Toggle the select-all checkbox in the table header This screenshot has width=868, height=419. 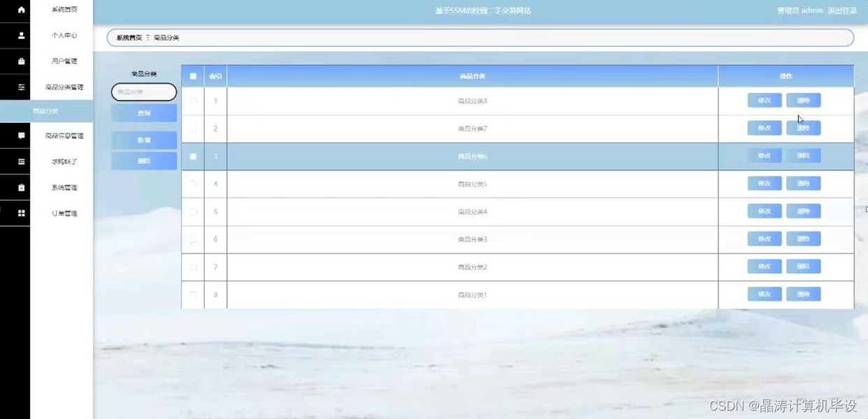[193, 76]
